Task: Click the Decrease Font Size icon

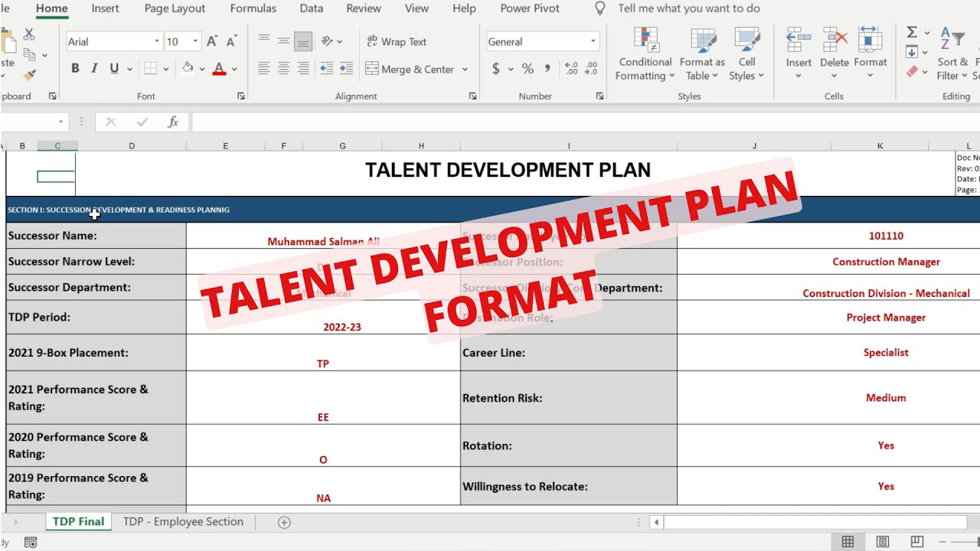Action: tap(231, 41)
